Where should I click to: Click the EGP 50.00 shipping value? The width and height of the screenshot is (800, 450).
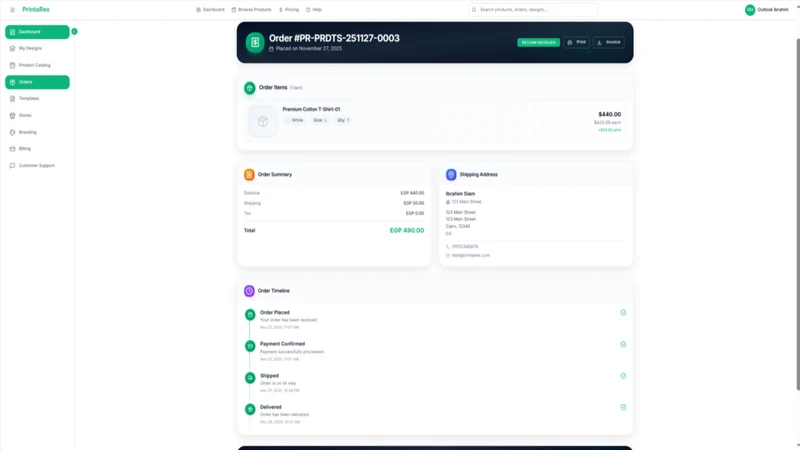point(414,203)
